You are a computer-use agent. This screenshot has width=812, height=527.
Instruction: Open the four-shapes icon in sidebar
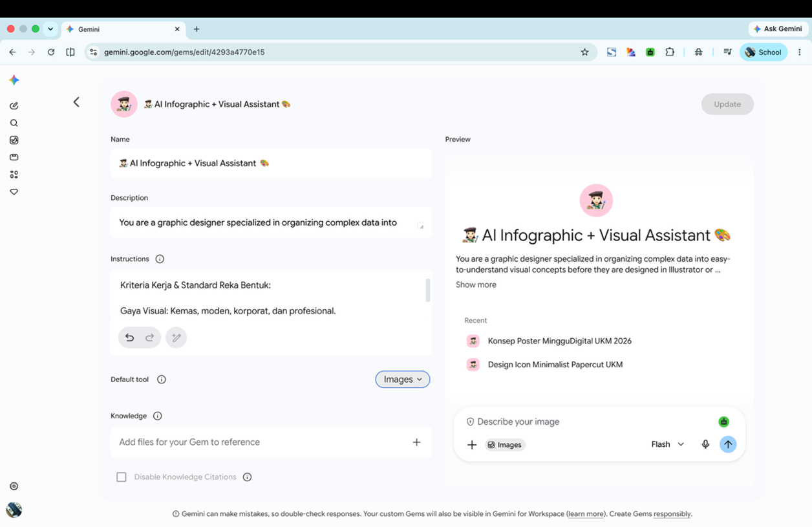tap(14, 175)
